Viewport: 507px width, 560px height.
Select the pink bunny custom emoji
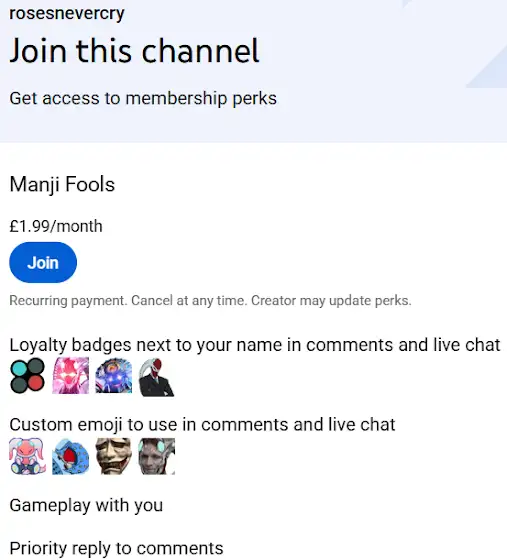click(x=27, y=456)
